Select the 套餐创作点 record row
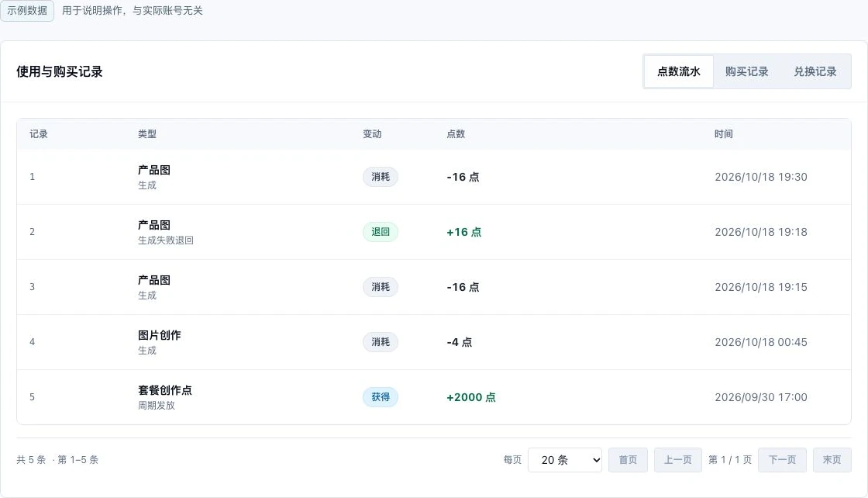The width and height of the screenshot is (868, 498). pos(434,397)
